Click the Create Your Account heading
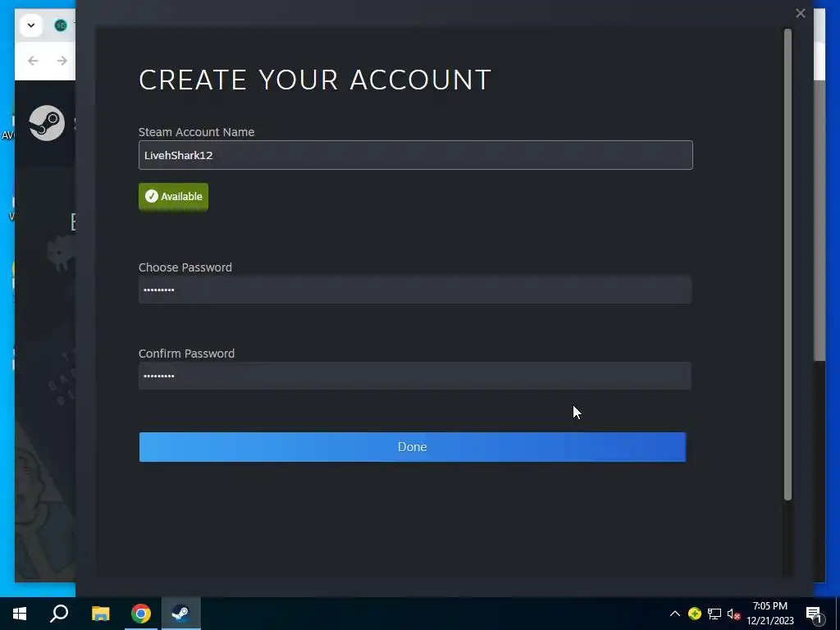Screen dimensions: 840x630 pyautogui.click(x=314, y=80)
